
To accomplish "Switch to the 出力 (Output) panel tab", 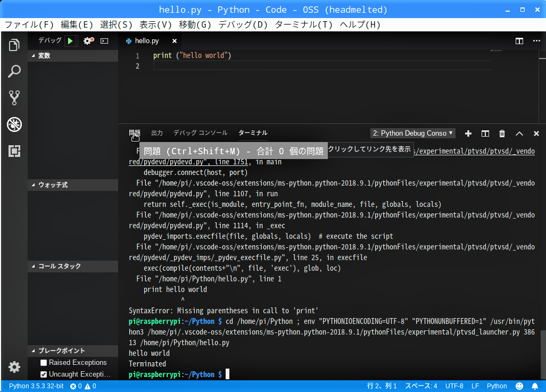I will pos(157,133).
